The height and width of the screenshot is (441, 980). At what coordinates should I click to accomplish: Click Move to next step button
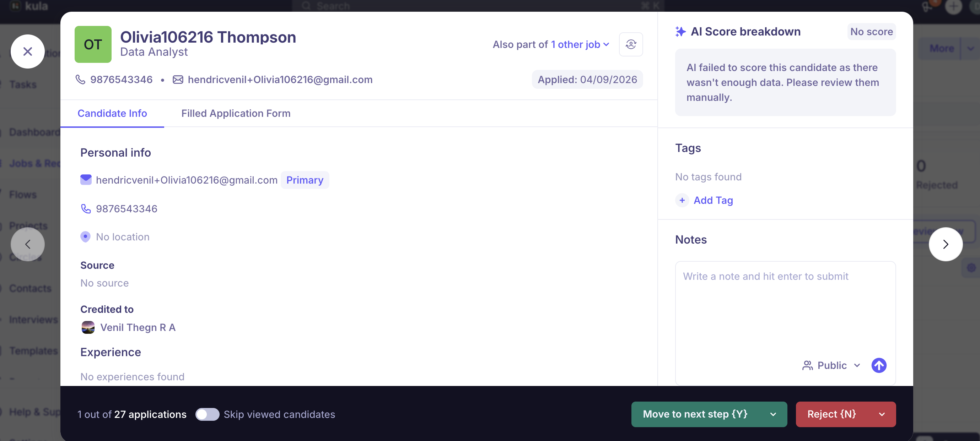(x=695, y=414)
